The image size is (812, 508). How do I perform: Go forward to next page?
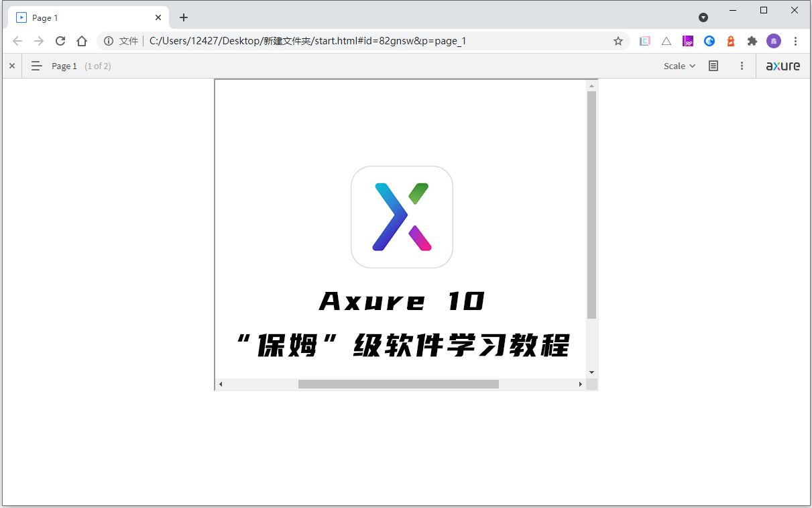(x=39, y=41)
